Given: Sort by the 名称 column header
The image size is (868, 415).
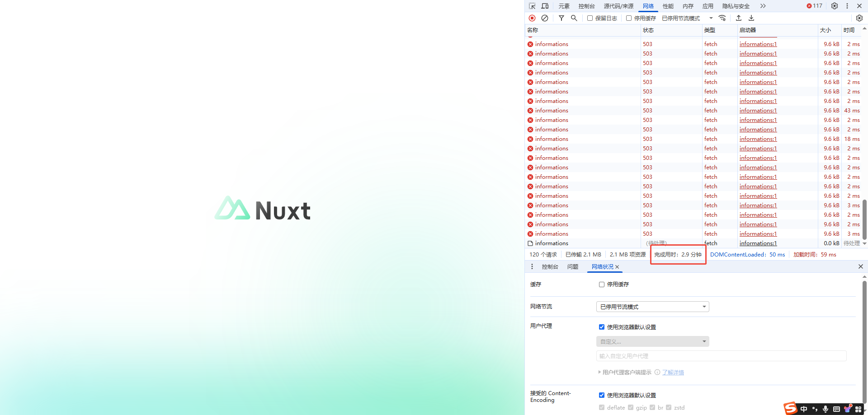Looking at the screenshot, I should tap(582, 30).
